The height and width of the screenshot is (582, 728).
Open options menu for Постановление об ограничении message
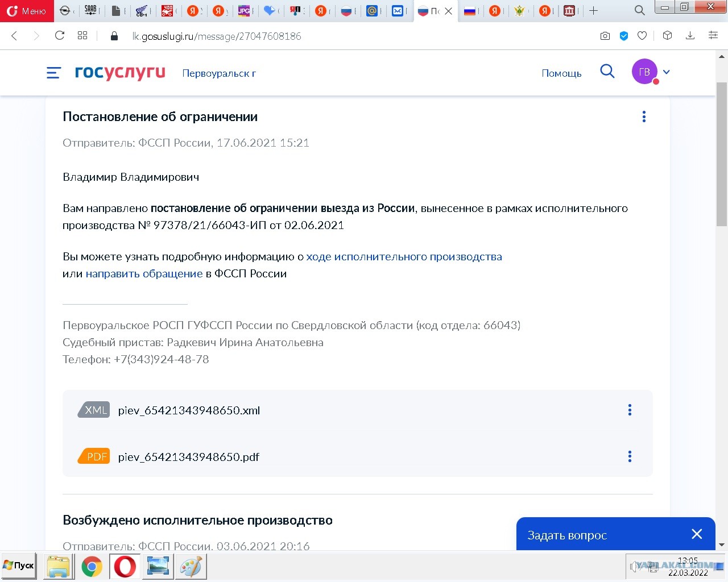[644, 117]
